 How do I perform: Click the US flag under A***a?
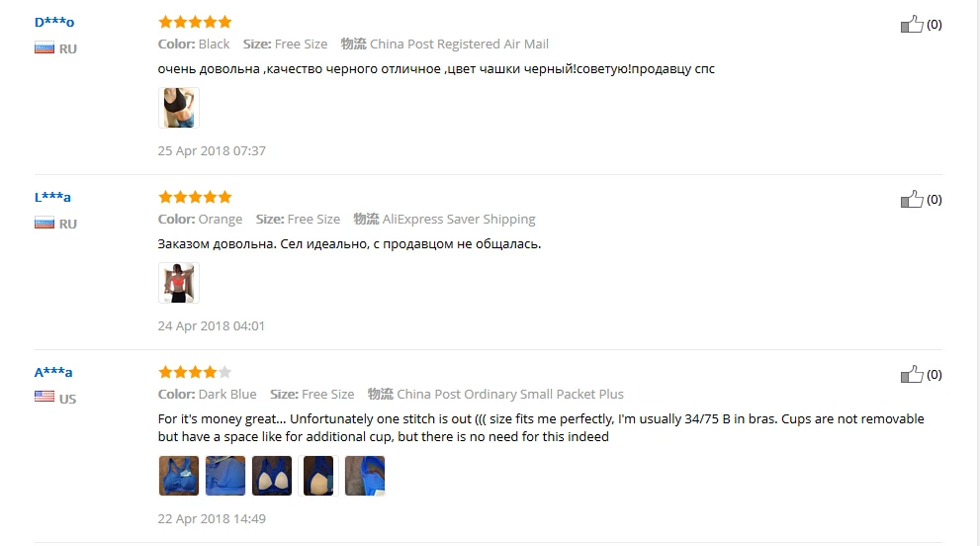[x=45, y=397]
